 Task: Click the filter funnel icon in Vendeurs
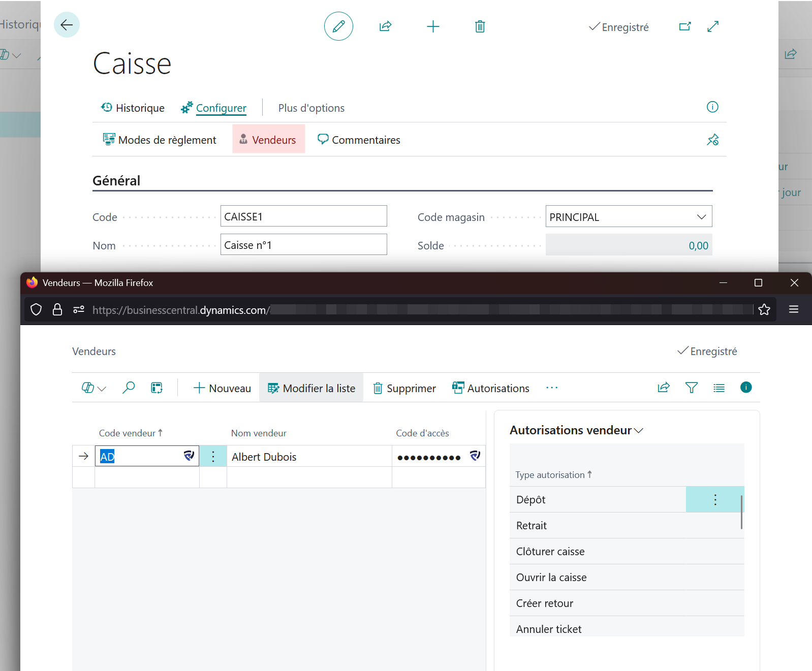point(691,388)
